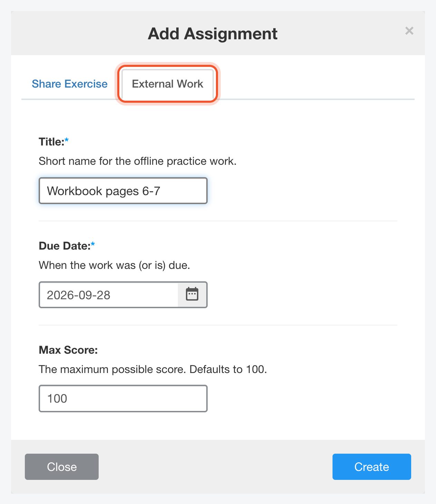Image resolution: width=436 pixels, height=504 pixels.
Task: Click the footer area between Close and Create
Action: pyautogui.click(x=216, y=467)
